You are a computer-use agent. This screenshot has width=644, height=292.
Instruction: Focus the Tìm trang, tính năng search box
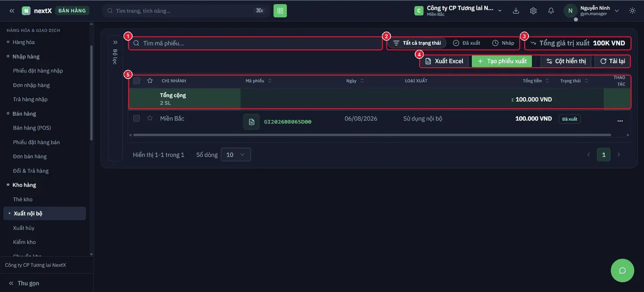[x=186, y=11]
